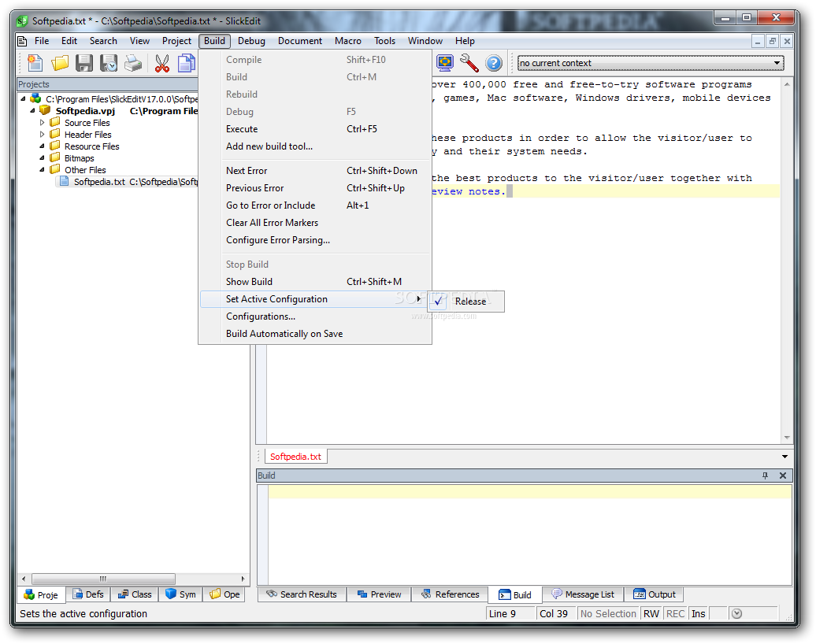This screenshot has width=816, height=644.
Task: Click the Save floppy disk icon
Action: (84, 63)
